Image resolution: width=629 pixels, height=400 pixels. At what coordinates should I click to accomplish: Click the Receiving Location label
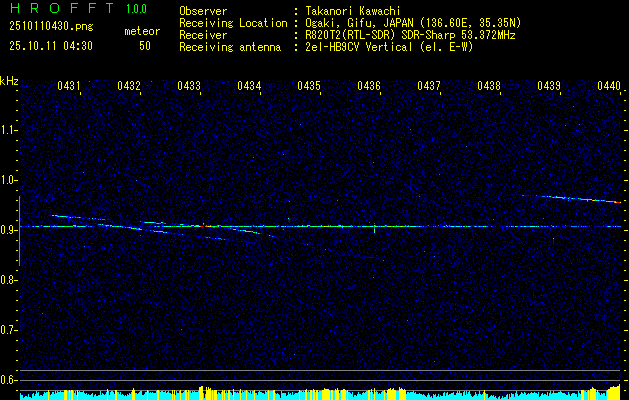click(233, 23)
